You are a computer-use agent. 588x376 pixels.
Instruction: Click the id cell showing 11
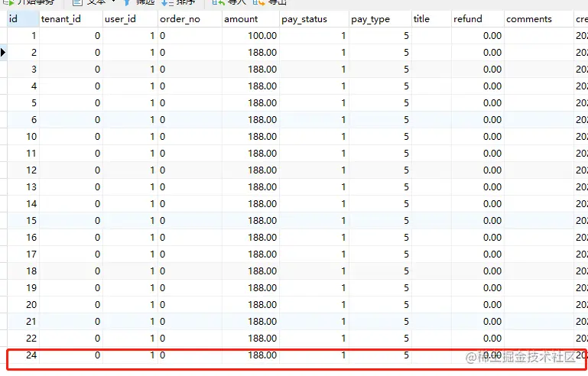click(23, 154)
